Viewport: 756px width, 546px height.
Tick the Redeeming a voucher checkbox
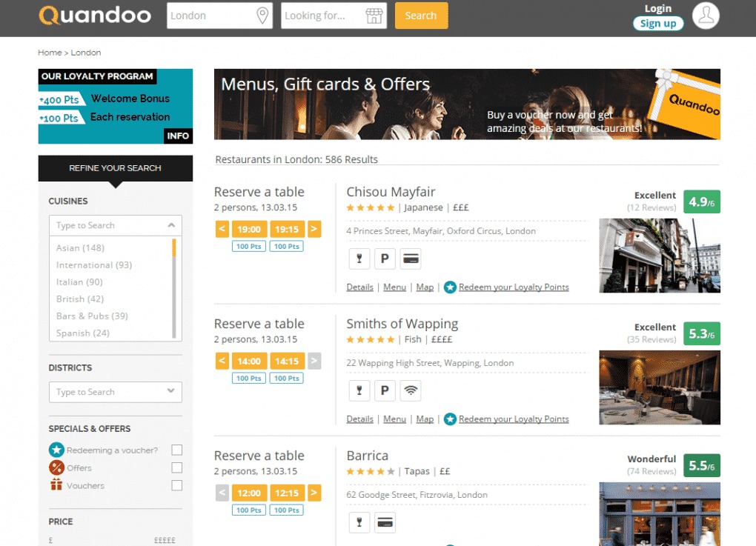pyautogui.click(x=177, y=450)
